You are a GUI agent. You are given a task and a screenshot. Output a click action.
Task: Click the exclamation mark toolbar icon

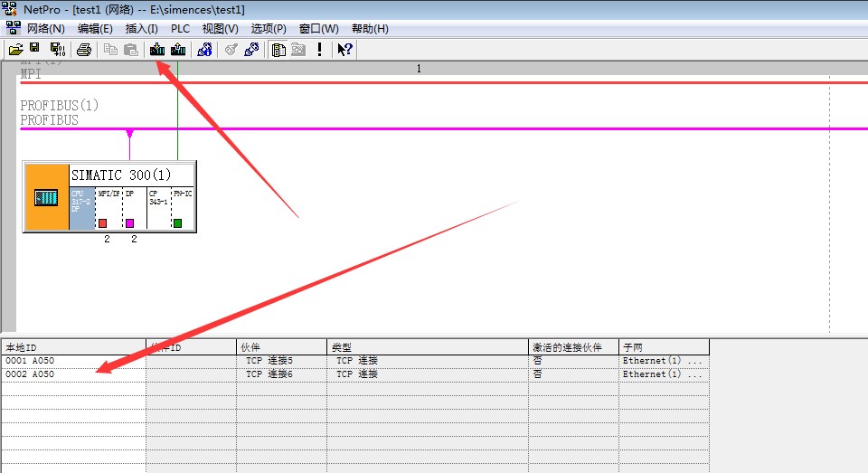(319, 49)
